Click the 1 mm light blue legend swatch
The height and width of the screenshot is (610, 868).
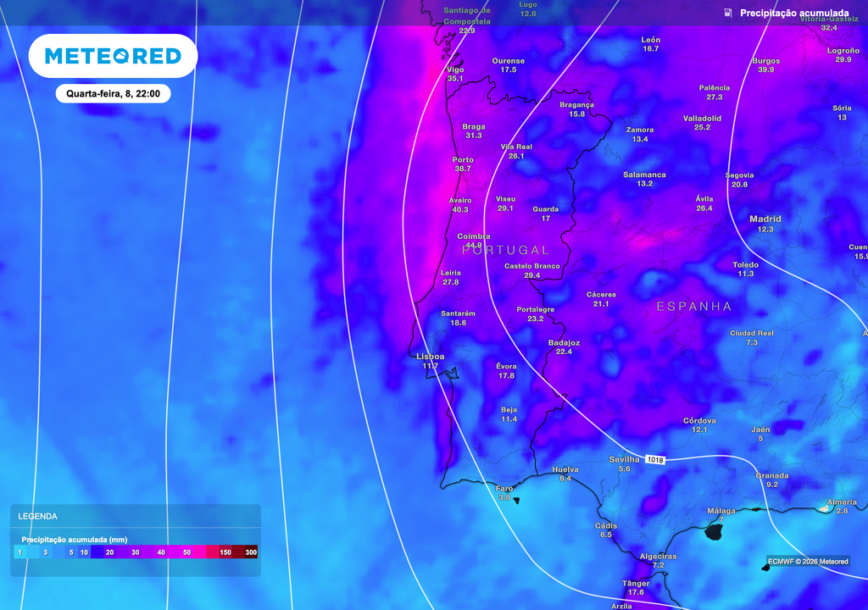pos(20,552)
